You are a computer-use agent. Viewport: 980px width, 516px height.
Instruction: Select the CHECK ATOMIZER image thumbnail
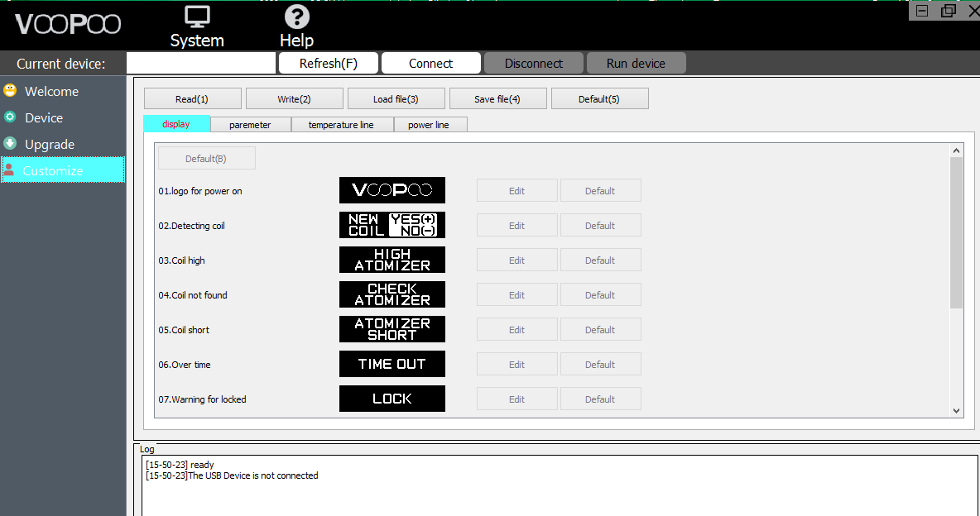coord(392,294)
